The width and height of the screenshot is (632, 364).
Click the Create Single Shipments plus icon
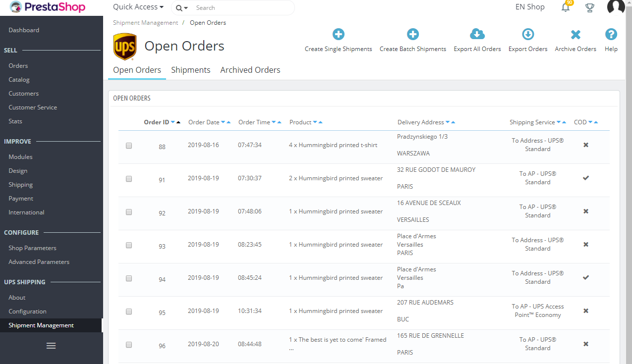tap(339, 34)
